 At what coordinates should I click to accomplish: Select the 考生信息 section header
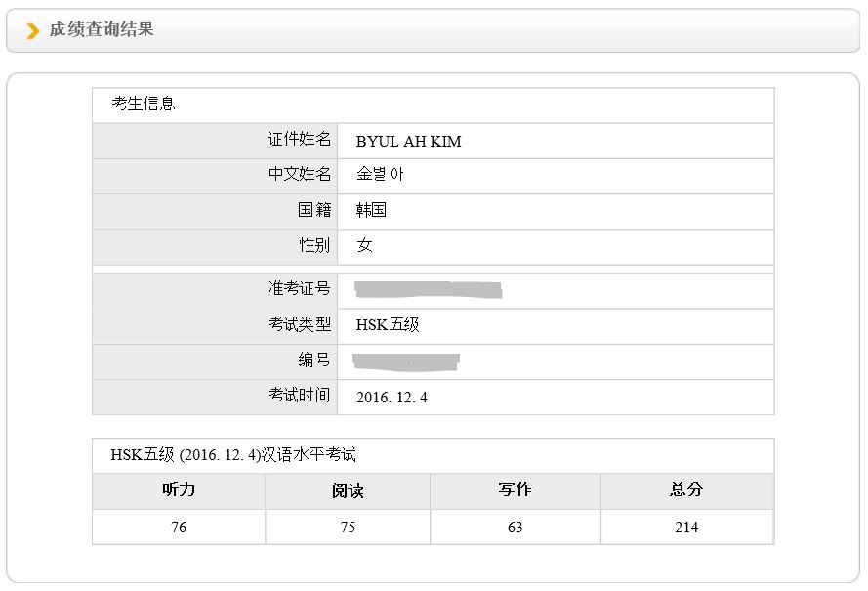[144, 104]
